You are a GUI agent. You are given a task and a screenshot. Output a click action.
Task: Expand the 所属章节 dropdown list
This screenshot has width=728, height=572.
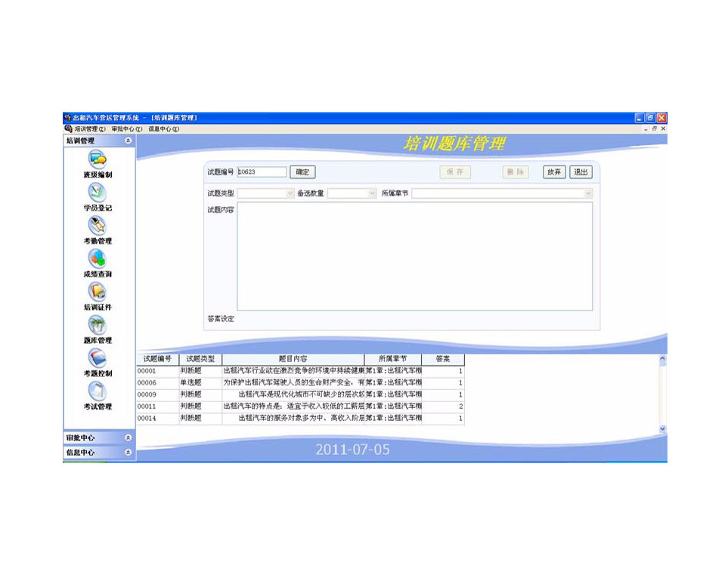(588, 193)
